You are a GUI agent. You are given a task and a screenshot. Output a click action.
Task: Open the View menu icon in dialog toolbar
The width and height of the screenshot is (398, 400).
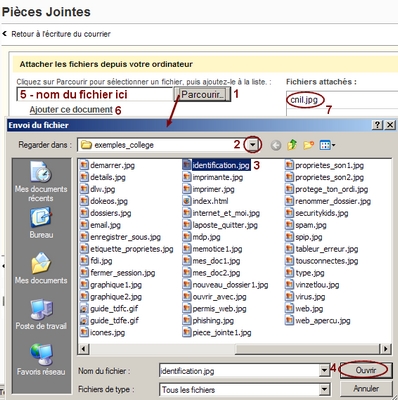tap(327, 145)
